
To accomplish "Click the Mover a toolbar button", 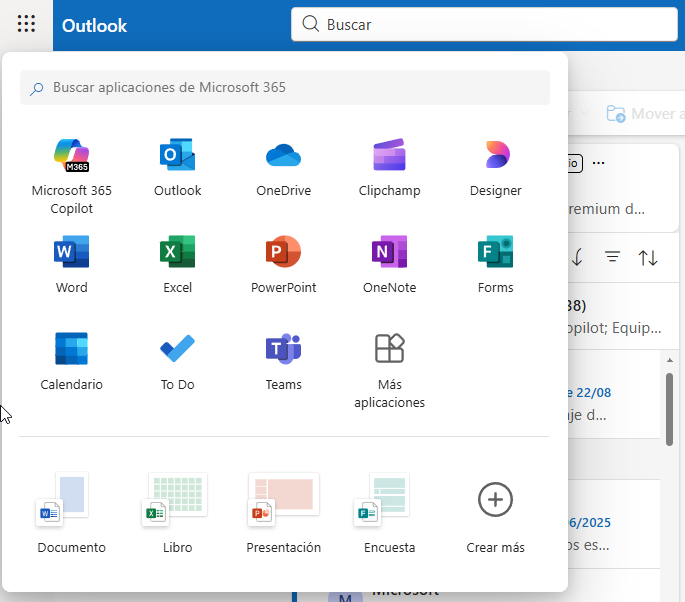I will (x=645, y=114).
